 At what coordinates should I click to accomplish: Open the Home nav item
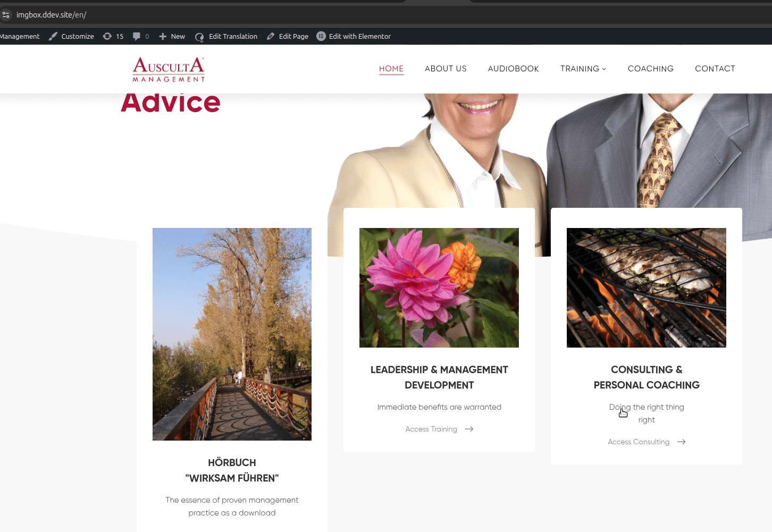pyautogui.click(x=391, y=69)
